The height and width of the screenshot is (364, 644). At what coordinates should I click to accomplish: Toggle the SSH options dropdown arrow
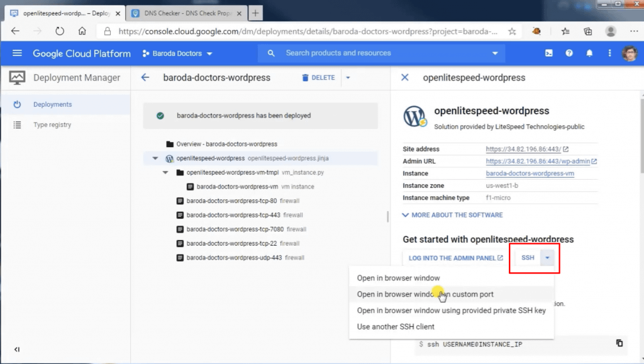coord(547,258)
